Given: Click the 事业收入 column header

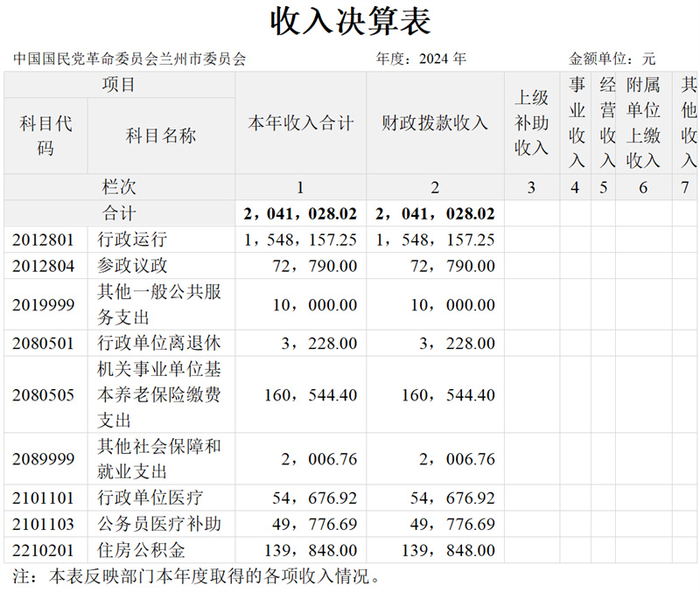Looking at the screenshot, I should point(577,122).
